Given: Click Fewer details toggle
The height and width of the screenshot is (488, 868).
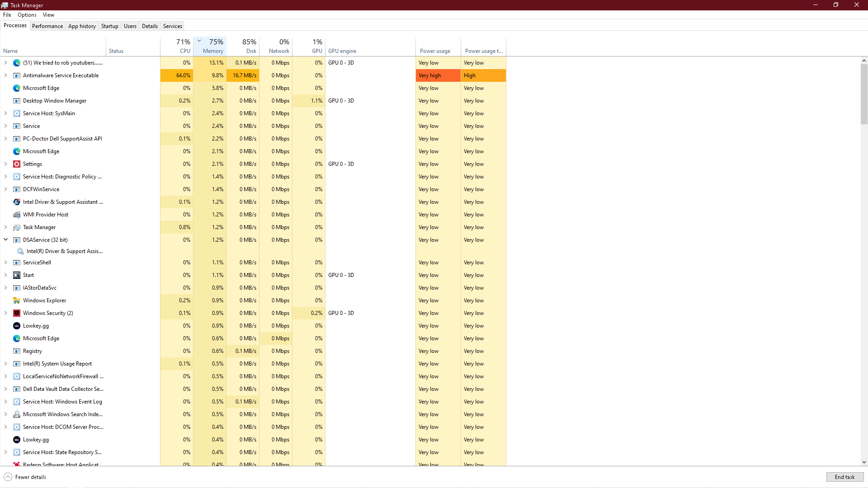Looking at the screenshot, I should click(25, 477).
